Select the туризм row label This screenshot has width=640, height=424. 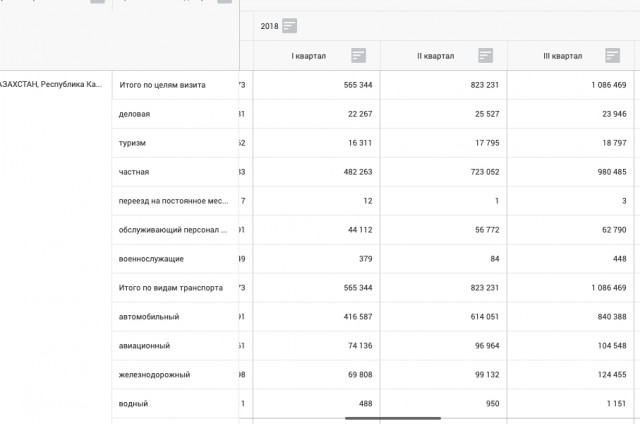point(132,143)
